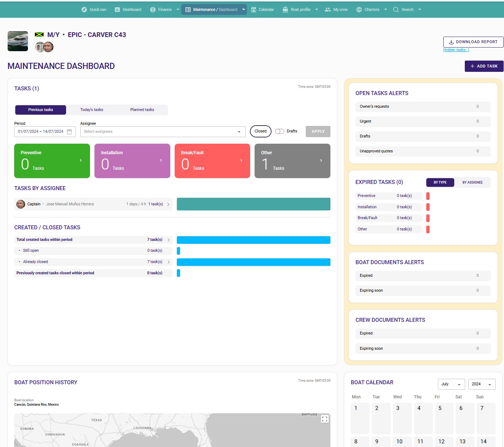Screen dimensions: 504x447
Task: Click the fullscreen icon on the map
Action: [325, 419]
